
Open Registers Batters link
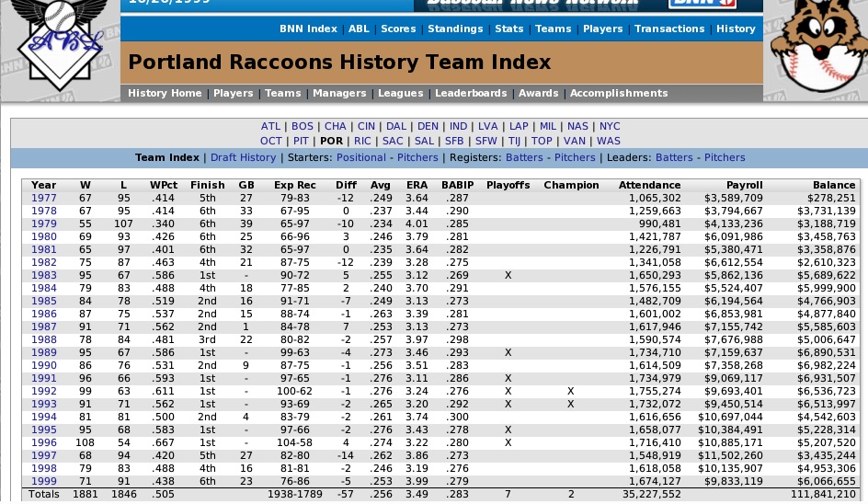(x=524, y=157)
